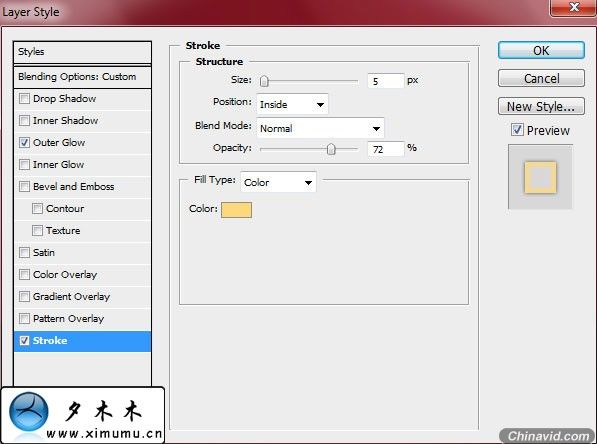Uncheck the Stroke effect checkbox

tap(24, 340)
